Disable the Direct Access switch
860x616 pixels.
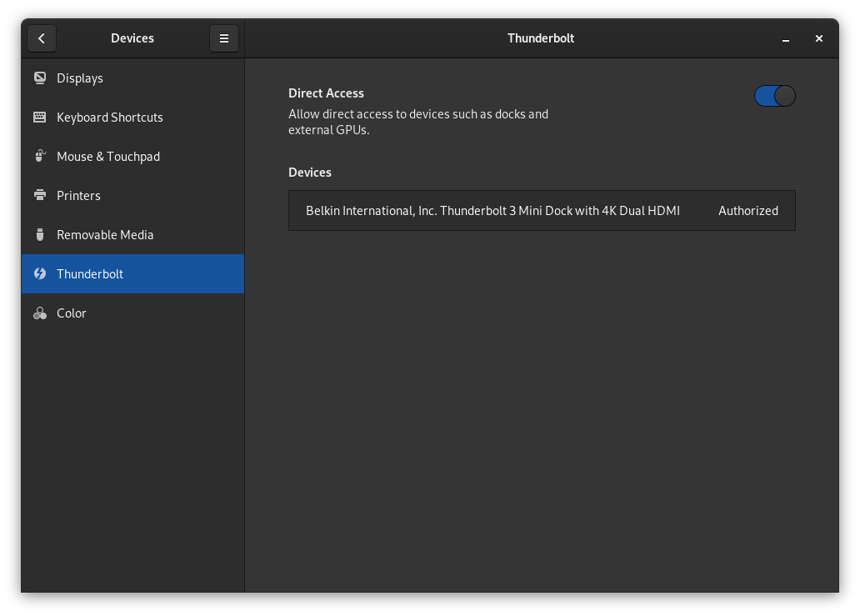(x=774, y=96)
